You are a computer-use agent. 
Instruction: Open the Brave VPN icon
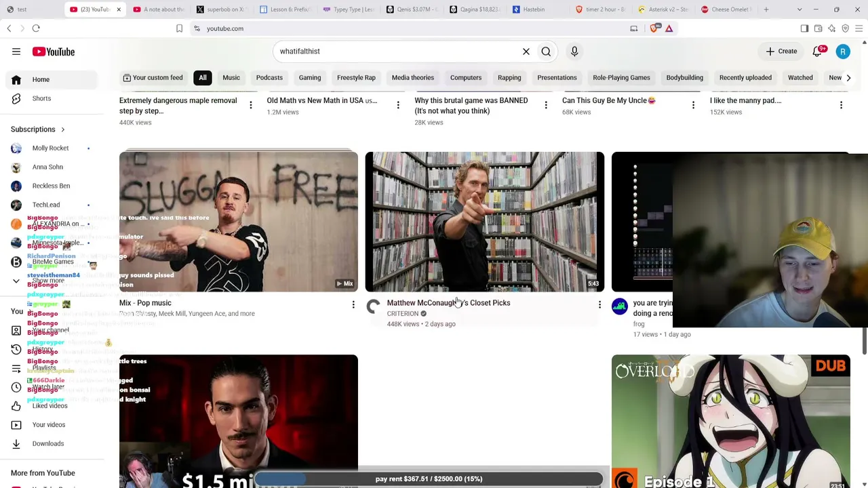coord(845,28)
